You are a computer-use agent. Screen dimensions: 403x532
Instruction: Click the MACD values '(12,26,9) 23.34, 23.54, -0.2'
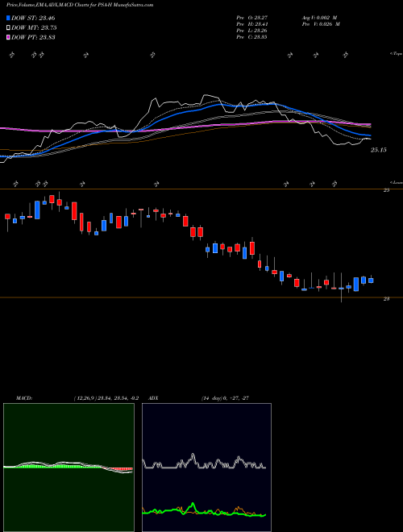106,398
